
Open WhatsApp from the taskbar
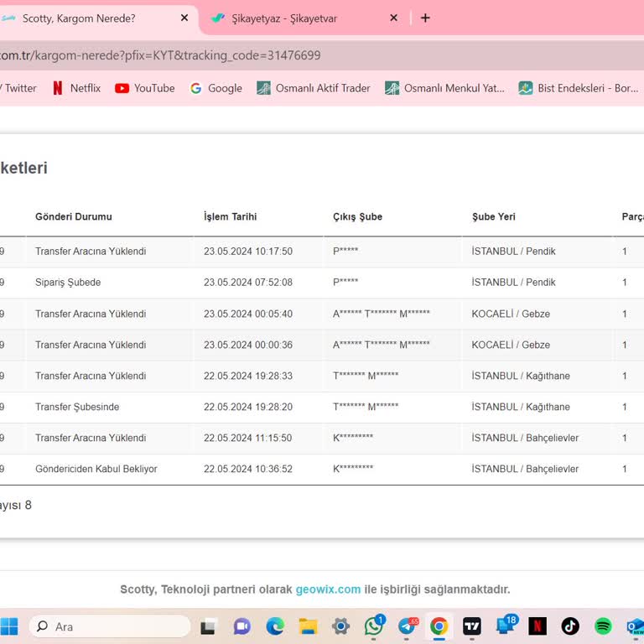pos(374,626)
